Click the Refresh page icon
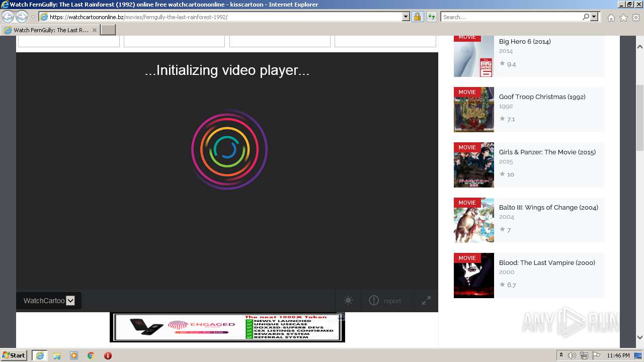Screen dimensions: 644x362 point(431,17)
